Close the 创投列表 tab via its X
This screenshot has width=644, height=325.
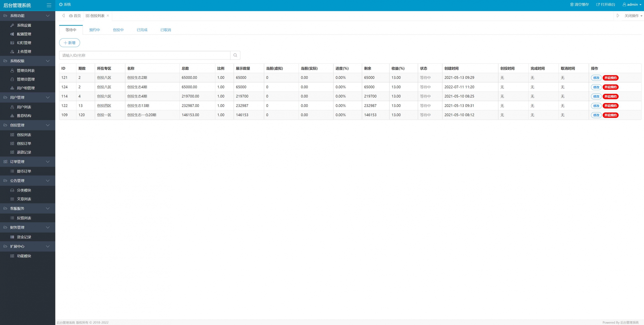pos(108,15)
